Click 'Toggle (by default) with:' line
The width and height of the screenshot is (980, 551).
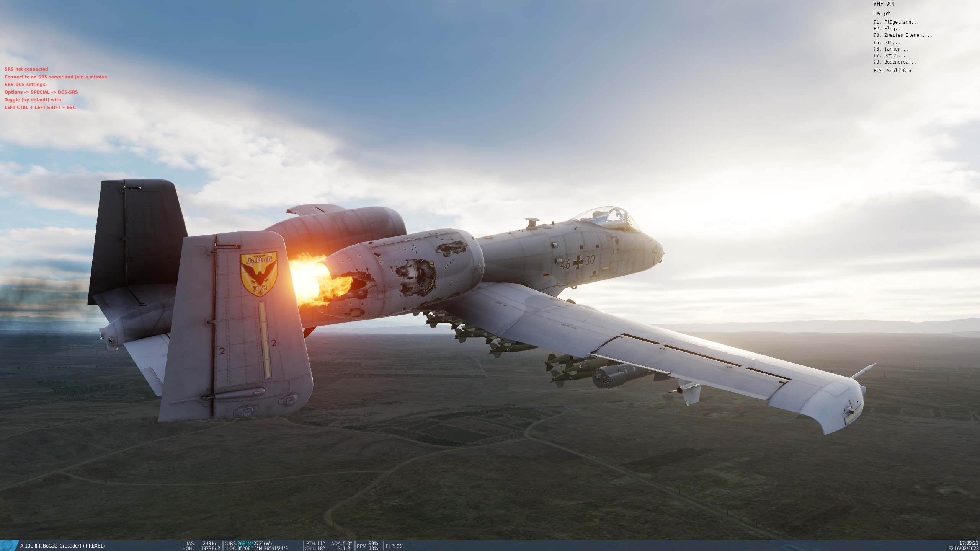pyautogui.click(x=34, y=100)
